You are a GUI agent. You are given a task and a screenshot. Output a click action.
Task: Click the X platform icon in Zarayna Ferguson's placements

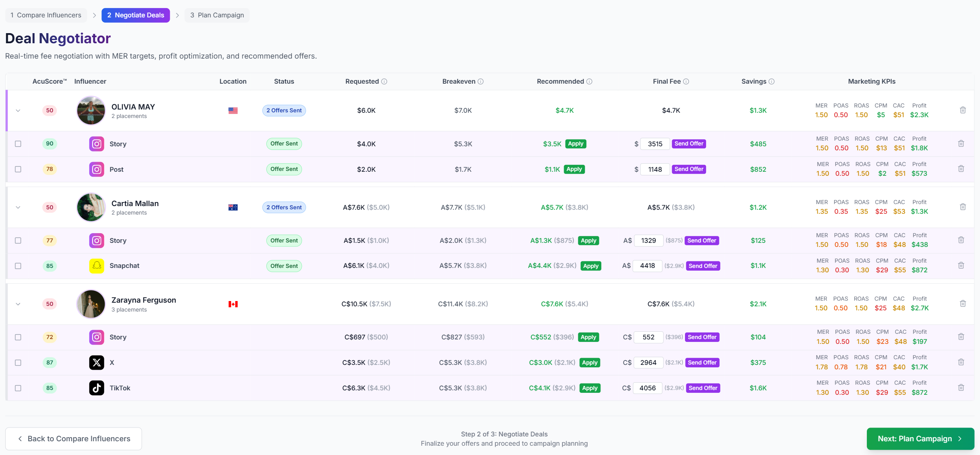point(97,362)
